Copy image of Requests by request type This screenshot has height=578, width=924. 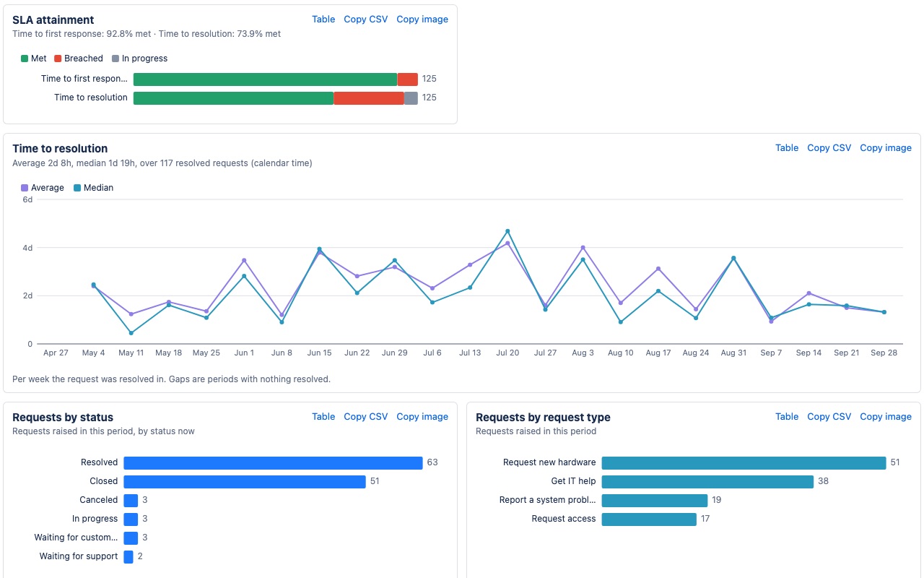click(x=886, y=417)
